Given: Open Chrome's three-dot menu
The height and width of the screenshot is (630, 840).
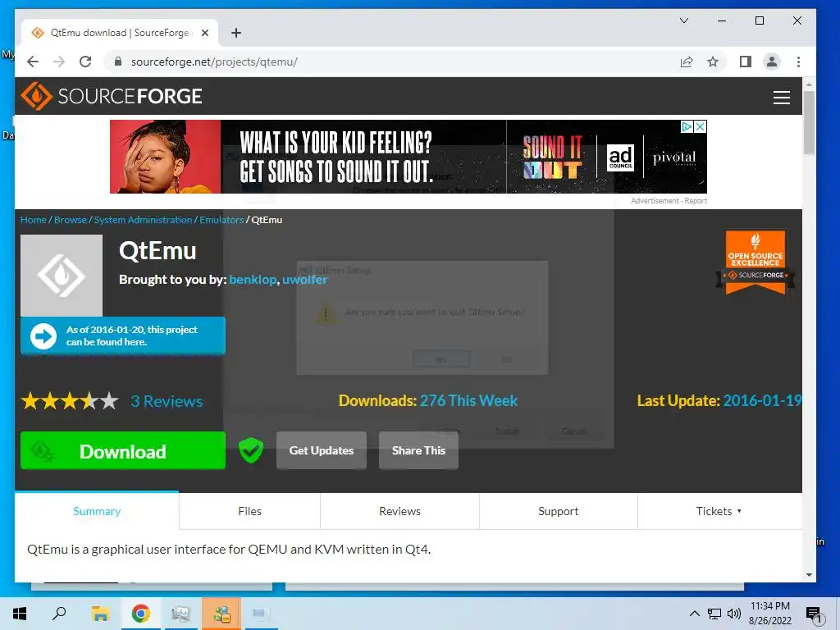Looking at the screenshot, I should point(798,62).
